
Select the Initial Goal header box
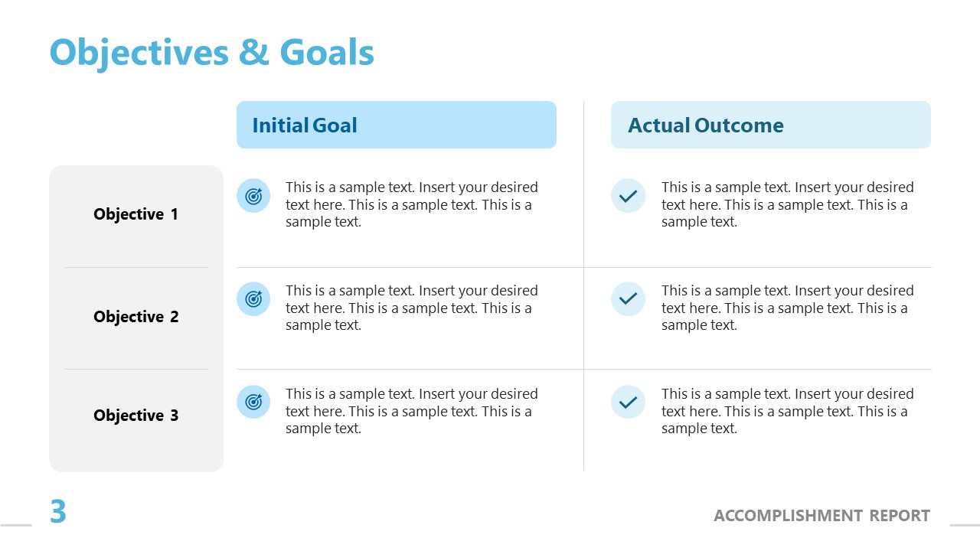[x=396, y=125]
